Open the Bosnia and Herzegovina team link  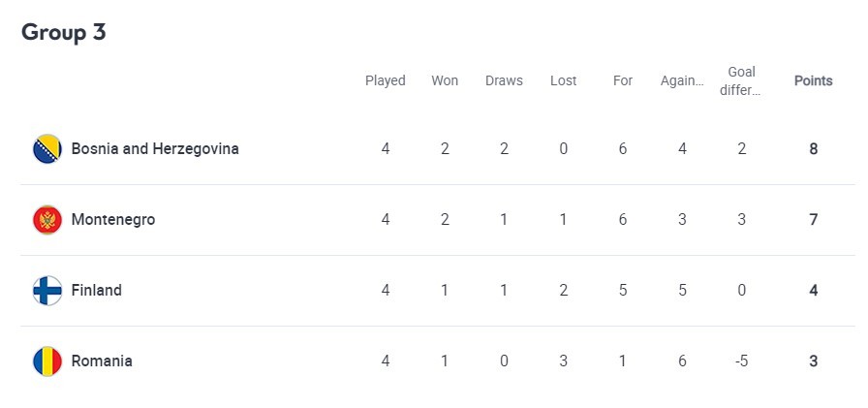[155, 149]
